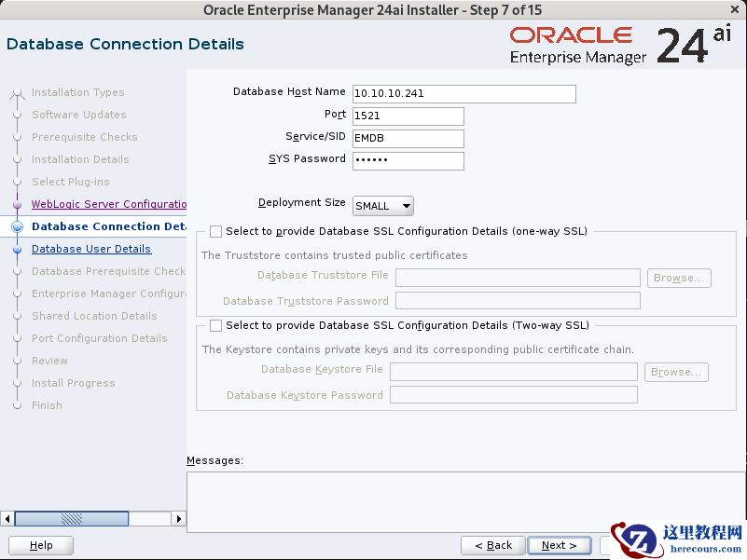Click the WebLogic Server Configuration step bullet
The image size is (747, 560).
click(18, 205)
